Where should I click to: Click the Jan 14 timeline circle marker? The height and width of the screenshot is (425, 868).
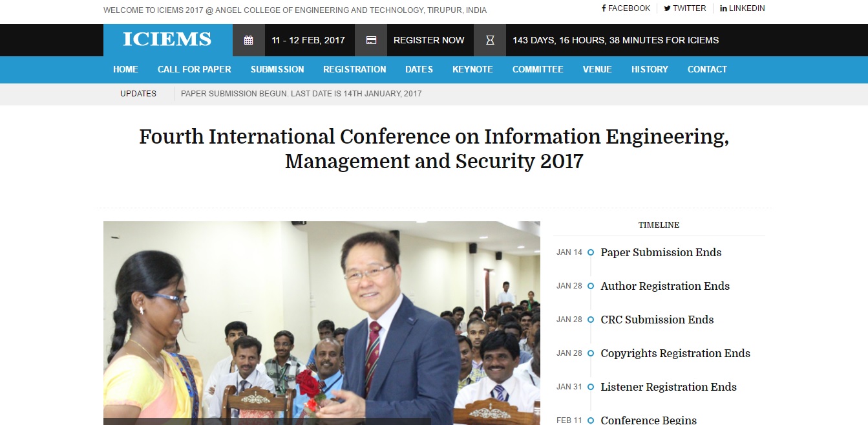pyautogui.click(x=591, y=252)
